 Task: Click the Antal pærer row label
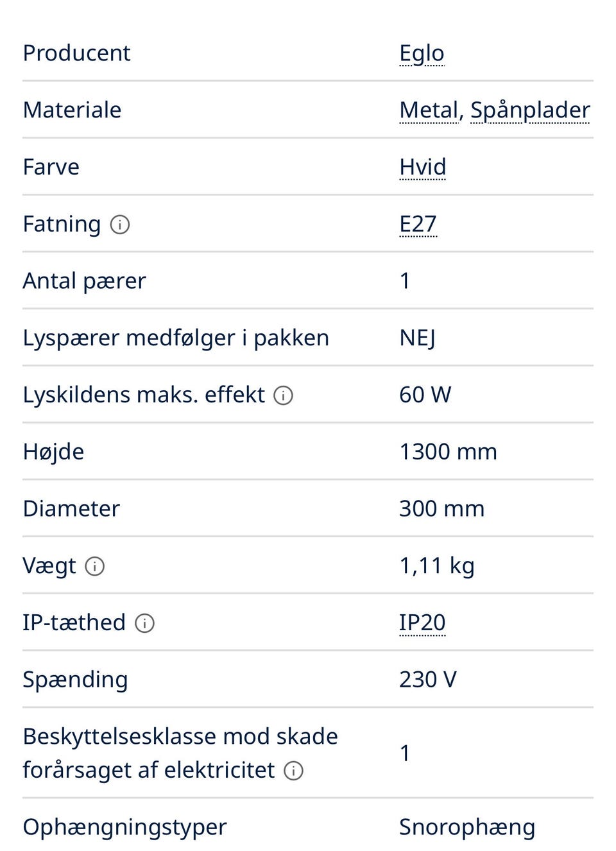[84, 281]
